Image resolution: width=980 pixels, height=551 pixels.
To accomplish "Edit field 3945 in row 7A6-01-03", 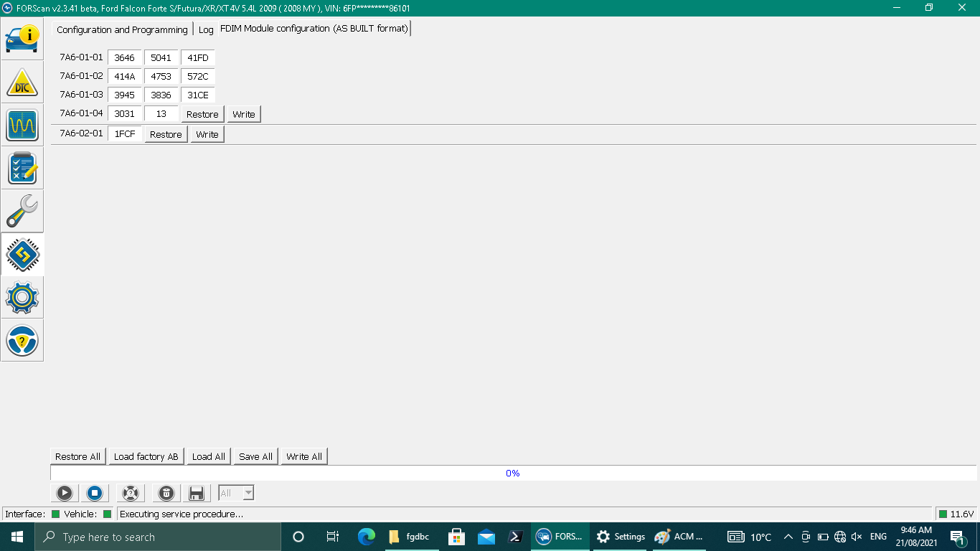I will pos(125,95).
